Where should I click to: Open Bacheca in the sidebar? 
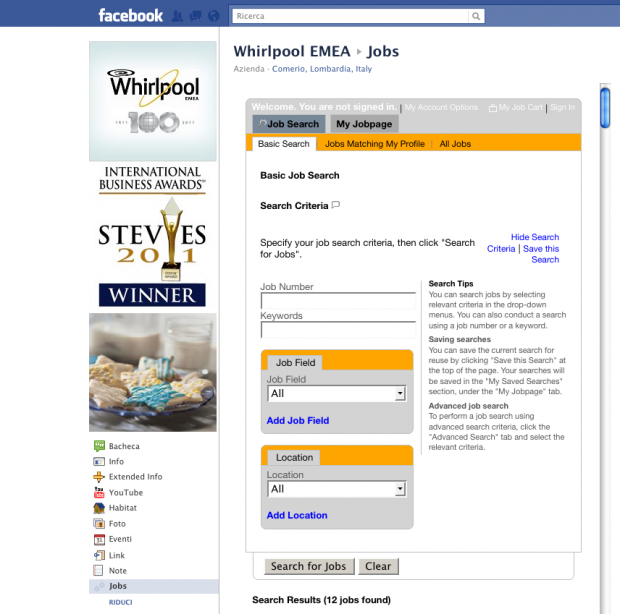tap(124, 446)
